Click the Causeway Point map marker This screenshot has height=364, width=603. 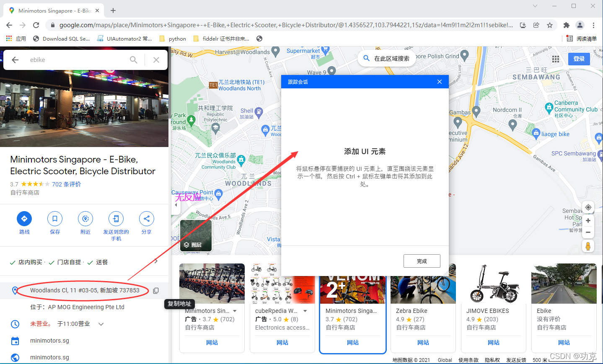(219, 194)
